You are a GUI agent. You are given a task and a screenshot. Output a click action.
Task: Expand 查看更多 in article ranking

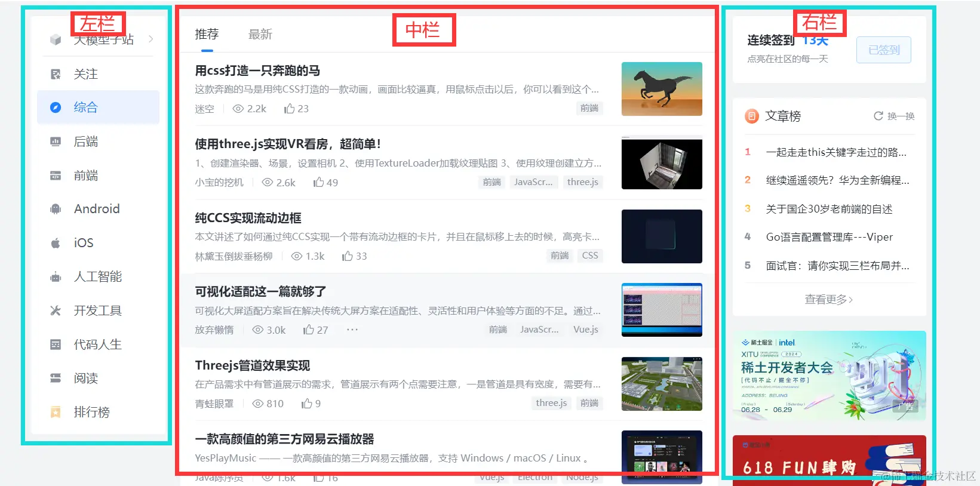829,299
